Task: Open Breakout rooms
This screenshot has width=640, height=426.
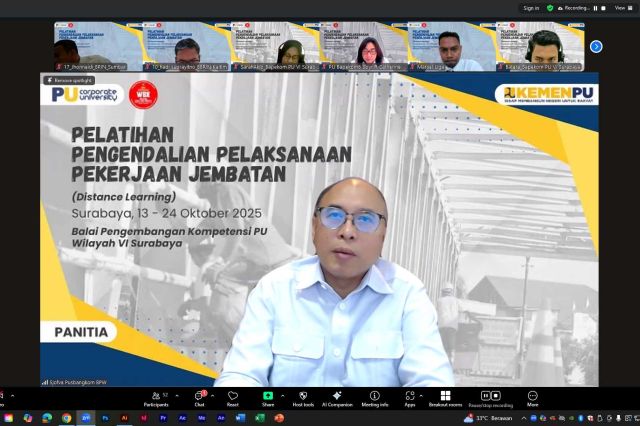Action: (x=445, y=397)
